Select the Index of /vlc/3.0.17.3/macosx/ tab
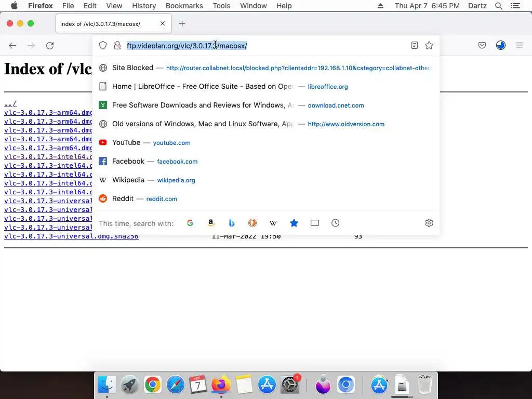Viewport: 532px width, 399px height. click(x=113, y=24)
